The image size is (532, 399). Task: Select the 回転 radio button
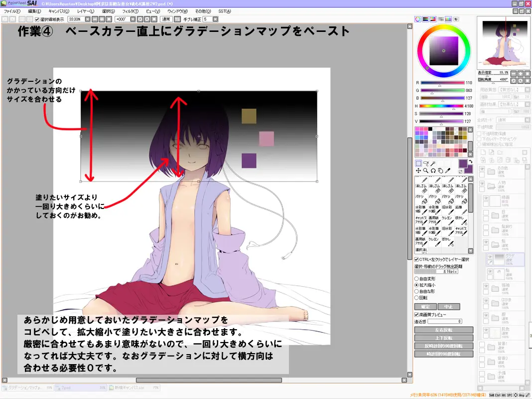pyautogui.click(x=416, y=298)
